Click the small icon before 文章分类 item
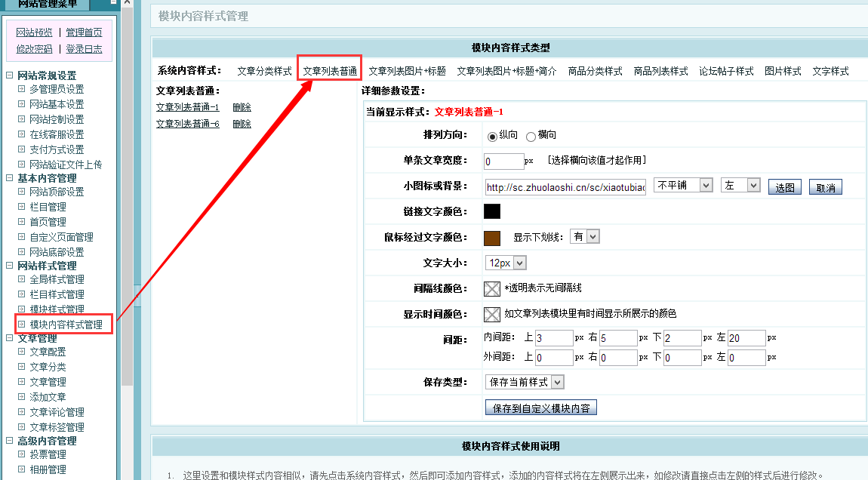 tap(22, 367)
